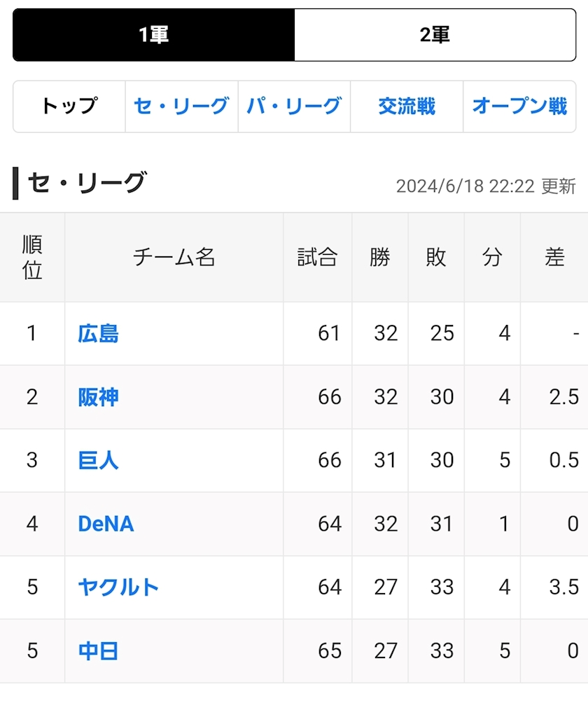Click the 勝 column header
588x703 pixels.
[380, 257]
